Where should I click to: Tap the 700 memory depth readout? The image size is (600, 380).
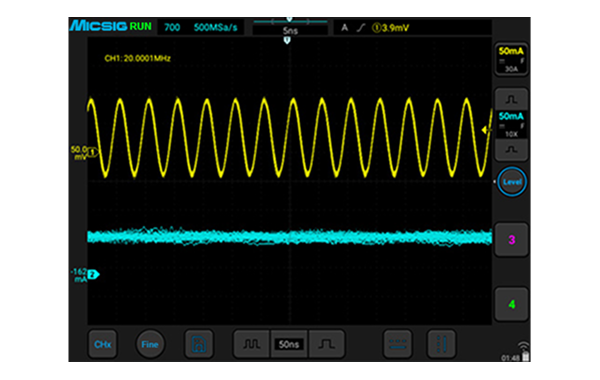click(x=172, y=28)
